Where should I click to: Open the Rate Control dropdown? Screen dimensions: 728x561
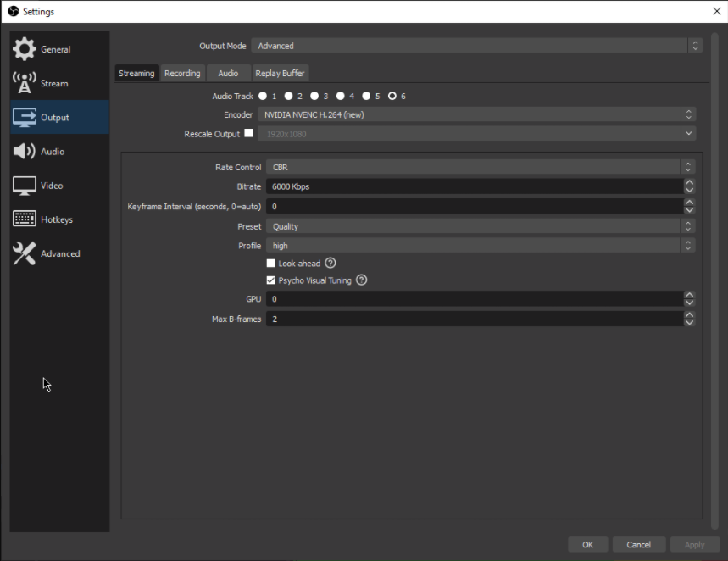pyautogui.click(x=480, y=168)
